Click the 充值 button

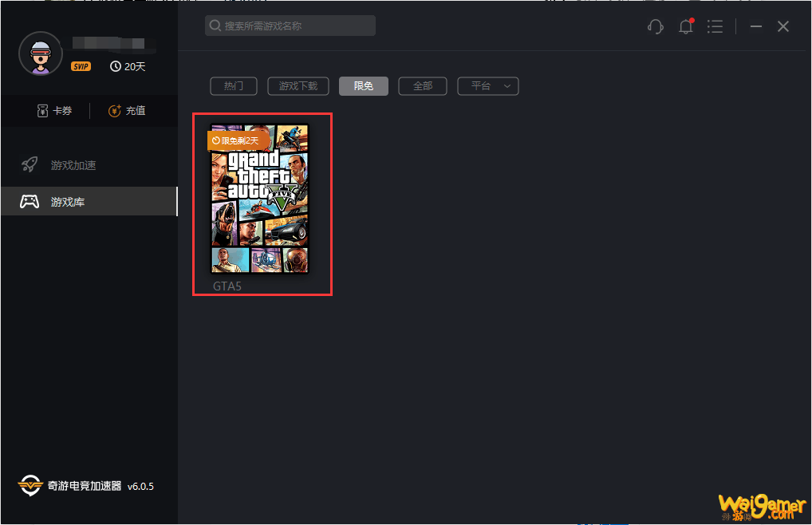pyautogui.click(x=127, y=111)
